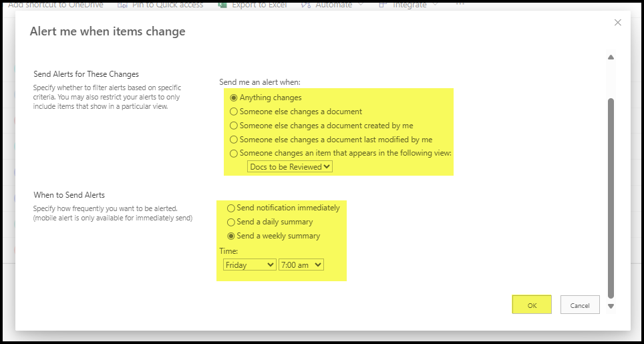The image size is (644, 344).
Task: Click the Integrate icon in the toolbar
Action: [x=382, y=5]
